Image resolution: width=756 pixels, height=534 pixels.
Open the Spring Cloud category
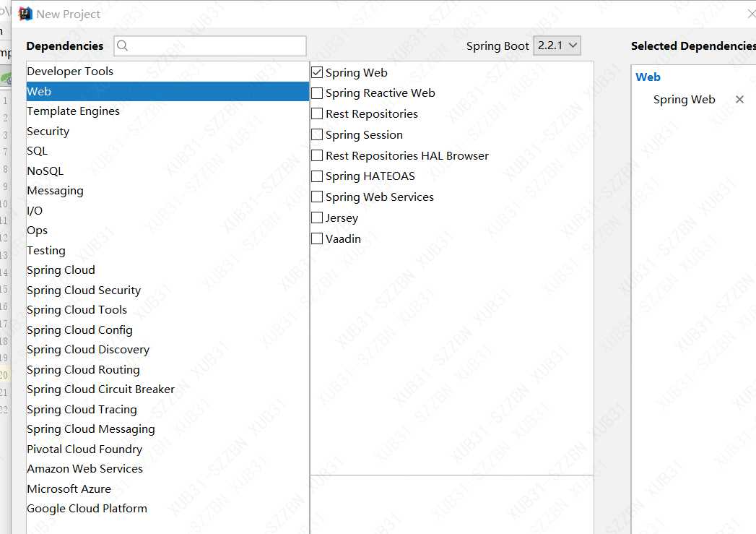tap(168, 270)
